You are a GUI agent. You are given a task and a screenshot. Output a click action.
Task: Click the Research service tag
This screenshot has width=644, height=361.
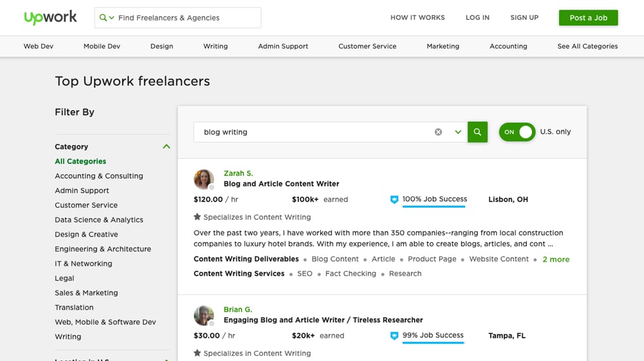405,273
